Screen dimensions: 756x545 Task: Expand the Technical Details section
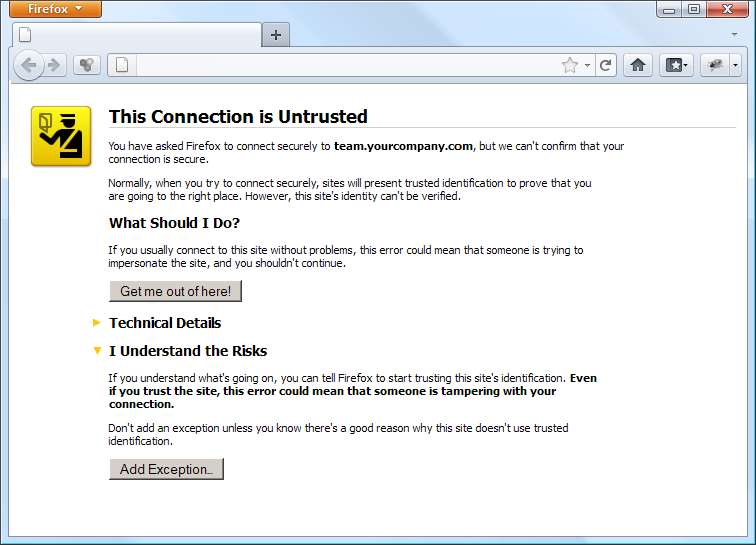coord(165,323)
